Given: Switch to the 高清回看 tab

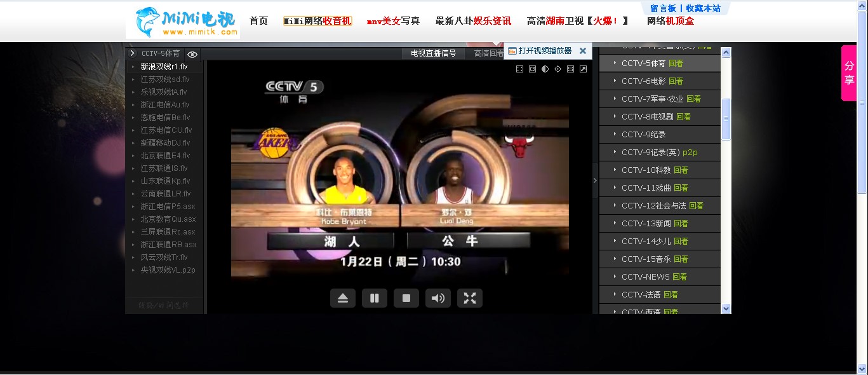Looking at the screenshot, I should click(x=489, y=53).
